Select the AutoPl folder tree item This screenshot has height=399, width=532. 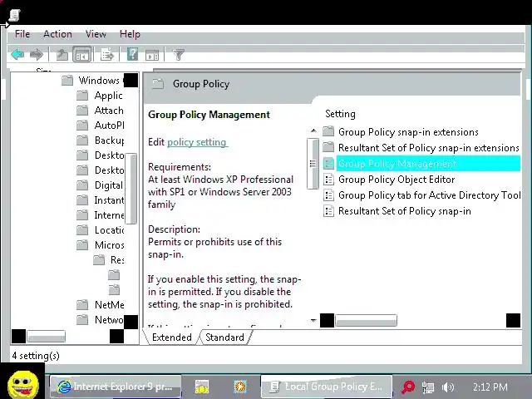tap(101, 126)
